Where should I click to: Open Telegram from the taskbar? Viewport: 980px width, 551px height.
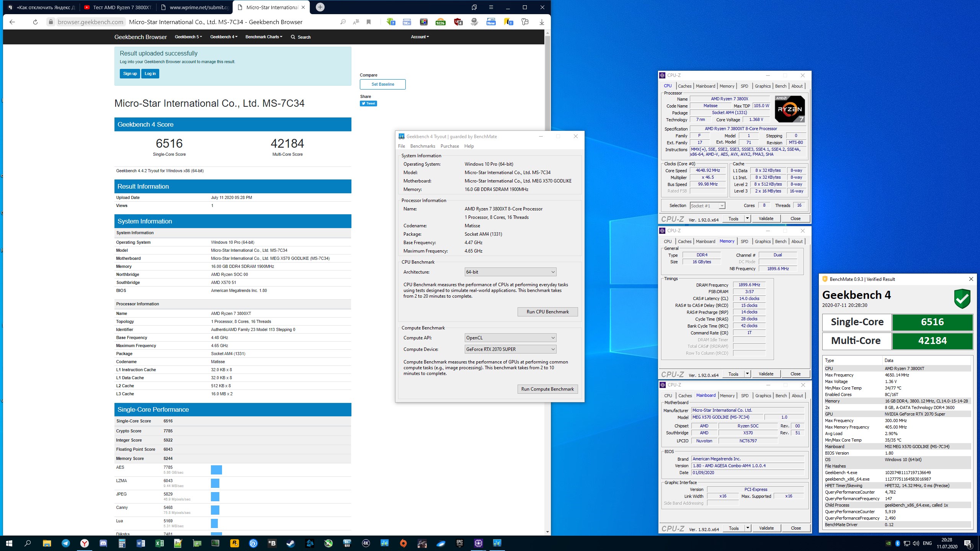pyautogui.click(x=66, y=543)
